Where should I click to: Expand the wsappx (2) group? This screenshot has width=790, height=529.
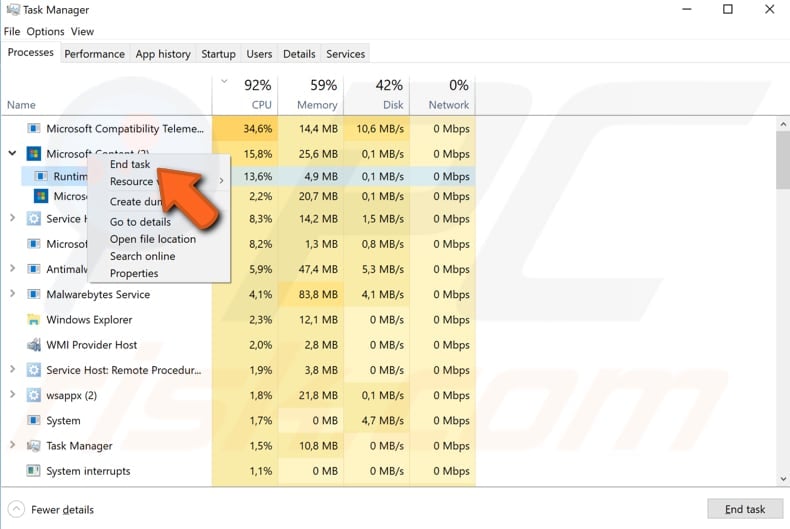pos(13,394)
